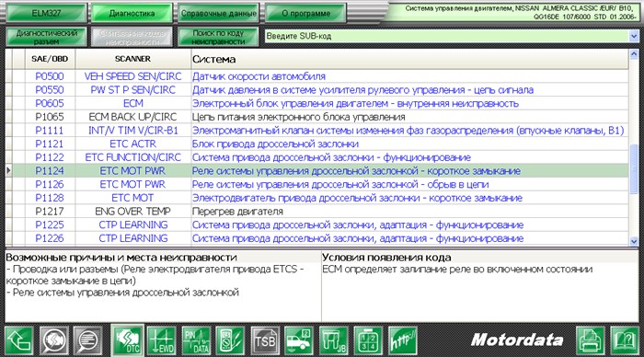
Task: Select the P1065 code row
Action: (x=316, y=117)
